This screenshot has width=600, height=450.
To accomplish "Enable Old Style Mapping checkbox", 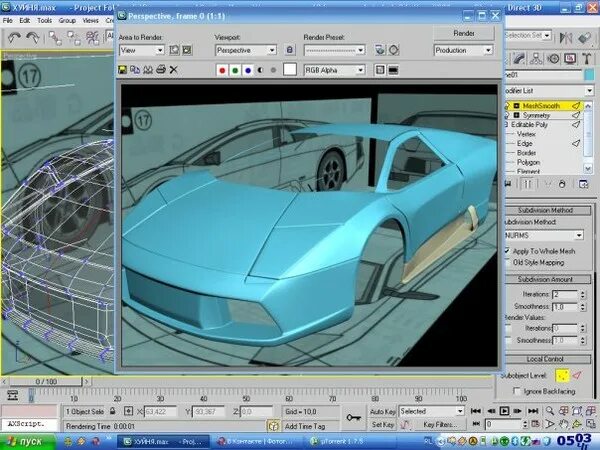I will coord(507,262).
